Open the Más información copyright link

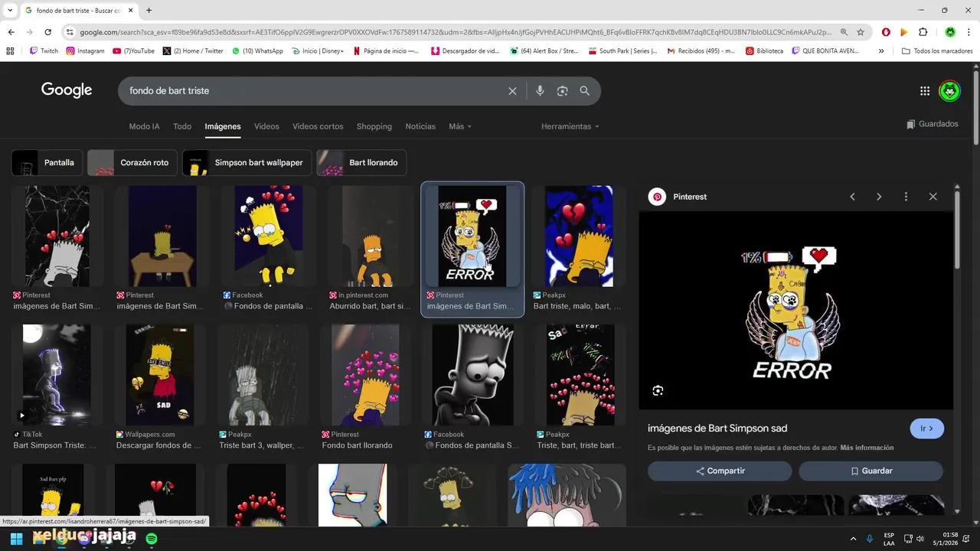tap(867, 448)
